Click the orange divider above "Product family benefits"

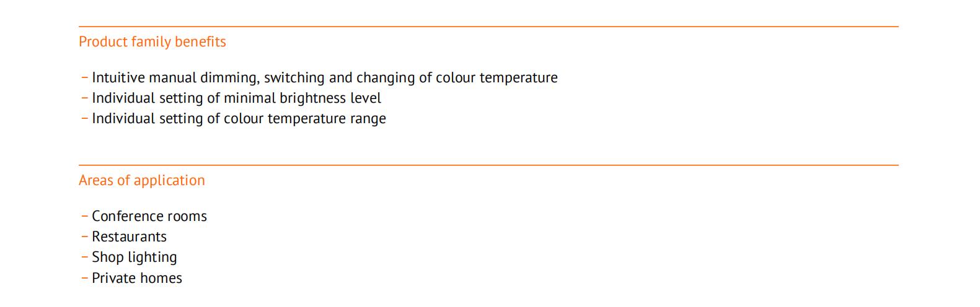pyautogui.click(x=488, y=27)
